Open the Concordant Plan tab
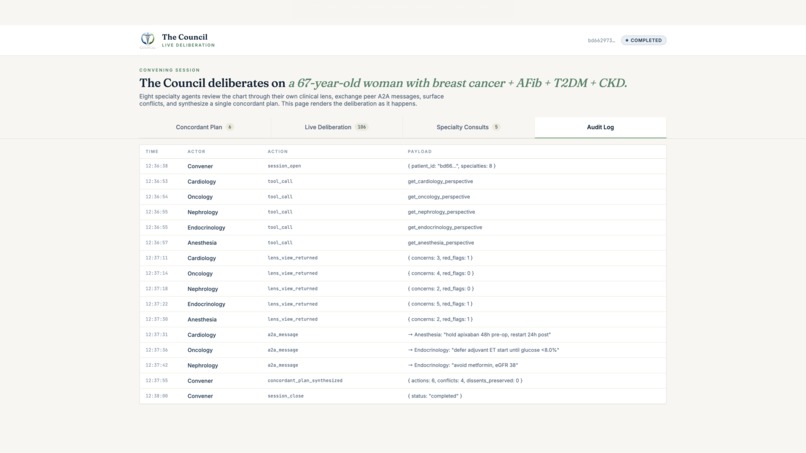 tap(205, 127)
